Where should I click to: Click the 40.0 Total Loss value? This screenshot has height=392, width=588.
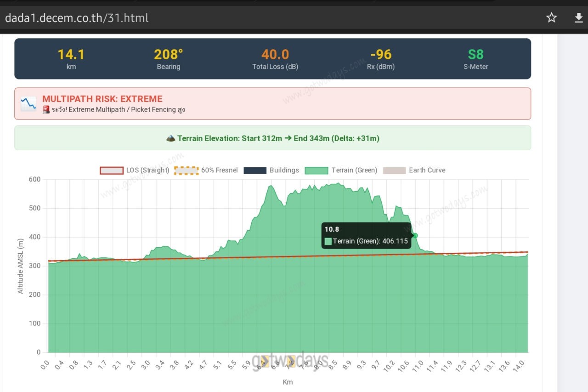275,55
